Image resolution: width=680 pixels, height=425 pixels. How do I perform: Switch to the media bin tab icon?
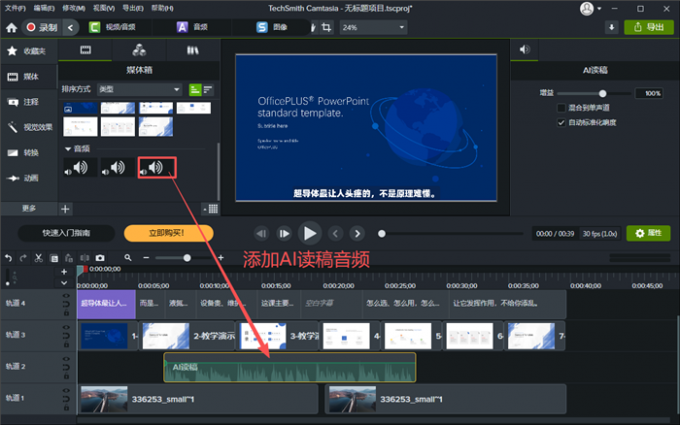pos(85,50)
